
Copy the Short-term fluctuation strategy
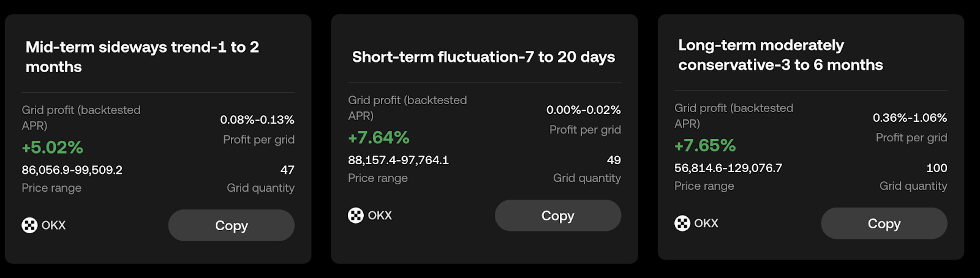click(x=558, y=216)
